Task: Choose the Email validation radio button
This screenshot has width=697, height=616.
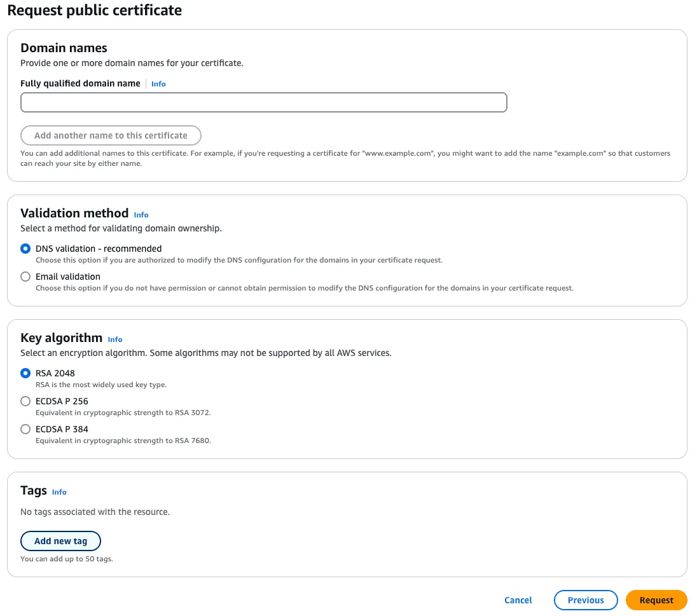Action: coord(25,277)
